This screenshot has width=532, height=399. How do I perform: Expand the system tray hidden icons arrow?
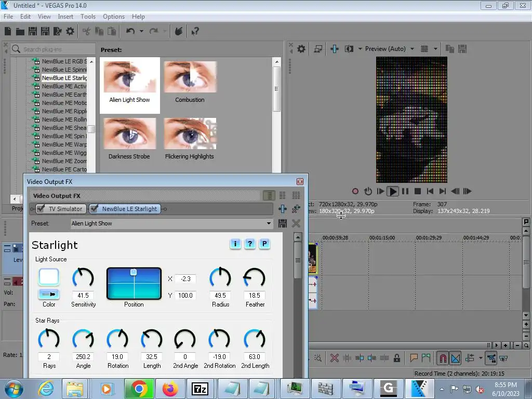442,389
